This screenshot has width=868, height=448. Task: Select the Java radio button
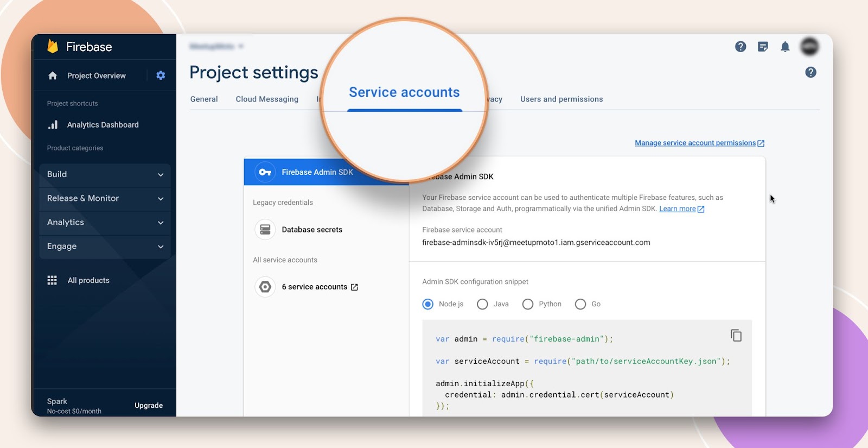pyautogui.click(x=482, y=304)
